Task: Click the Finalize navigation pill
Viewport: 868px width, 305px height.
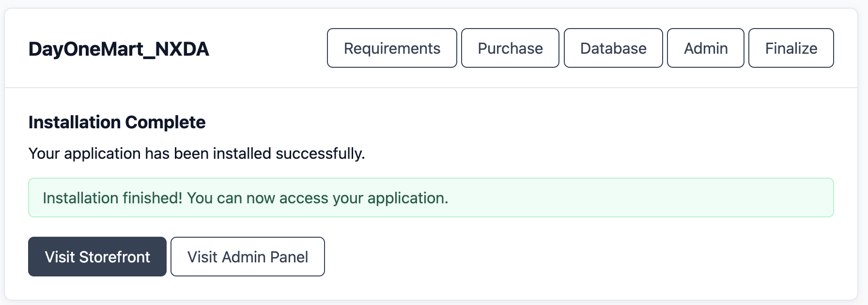Action: tap(790, 48)
